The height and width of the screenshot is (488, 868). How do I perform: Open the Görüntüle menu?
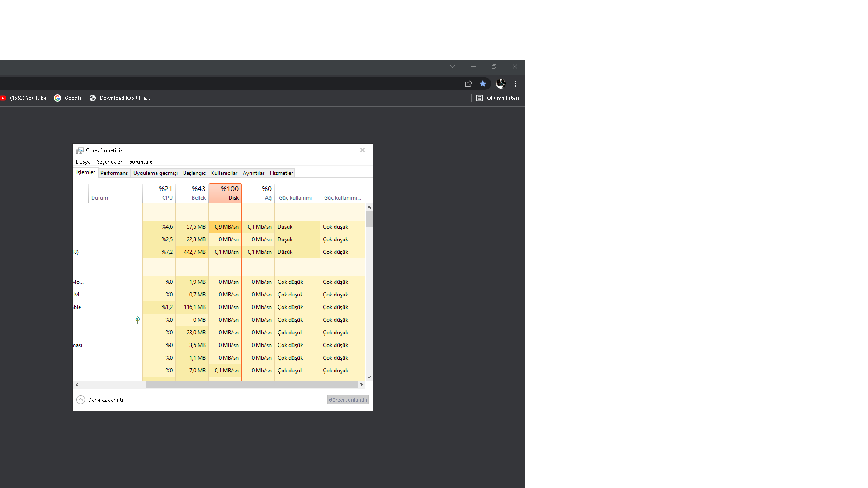pos(140,162)
